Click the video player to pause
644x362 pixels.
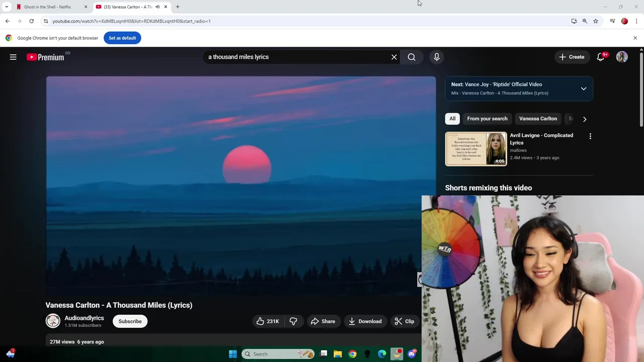(x=241, y=186)
